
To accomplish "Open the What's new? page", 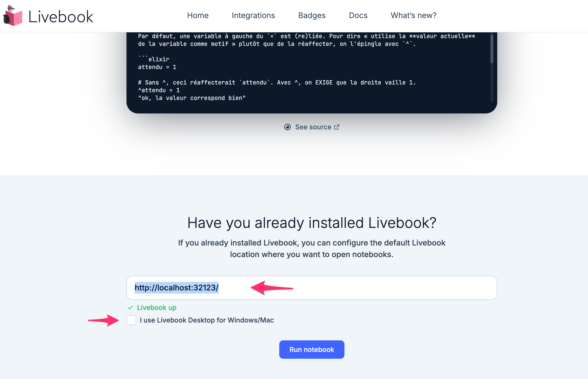I will point(413,15).
